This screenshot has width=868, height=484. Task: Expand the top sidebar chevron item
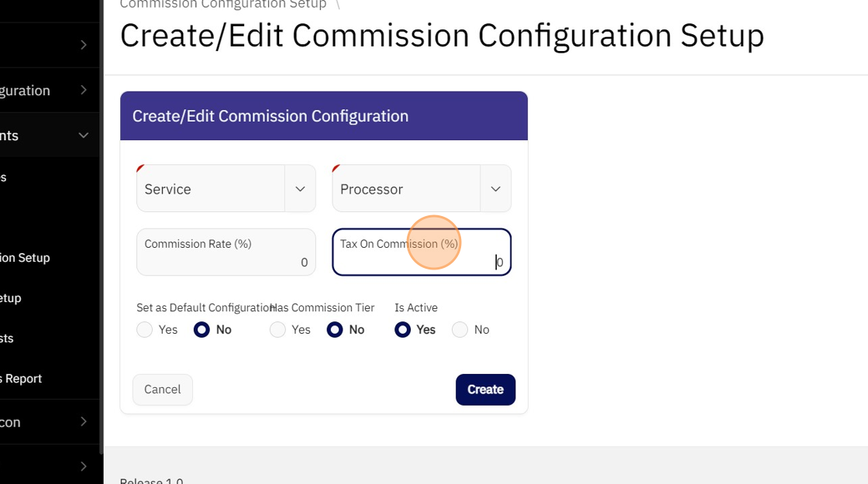83,45
